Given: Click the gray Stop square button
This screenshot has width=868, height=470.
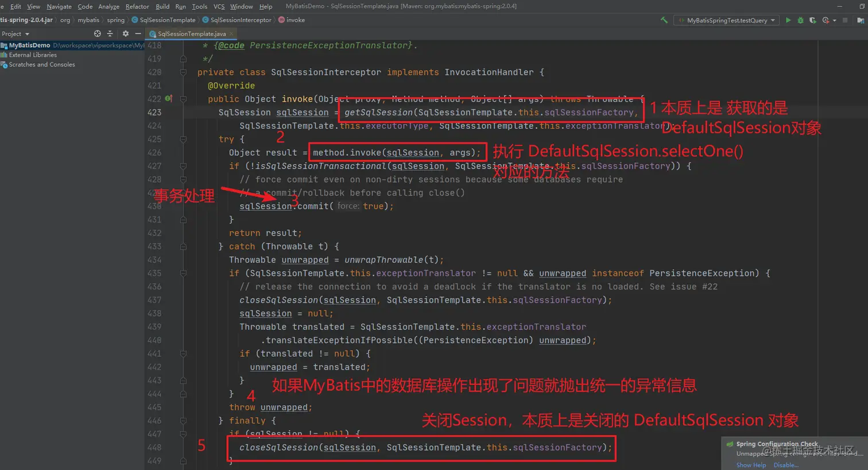Looking at the screenshot, I should pos(844,20).
